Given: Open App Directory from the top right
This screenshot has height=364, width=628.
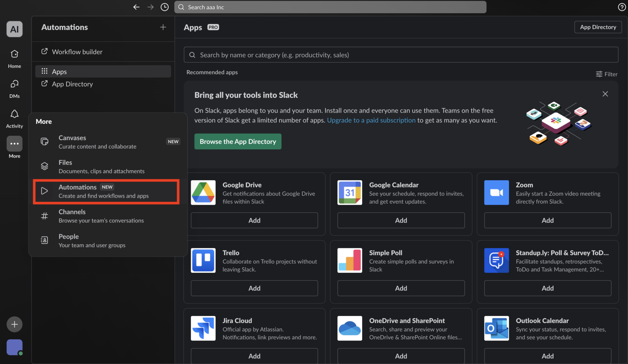Looking at the screenshot, I should (598, 27).
